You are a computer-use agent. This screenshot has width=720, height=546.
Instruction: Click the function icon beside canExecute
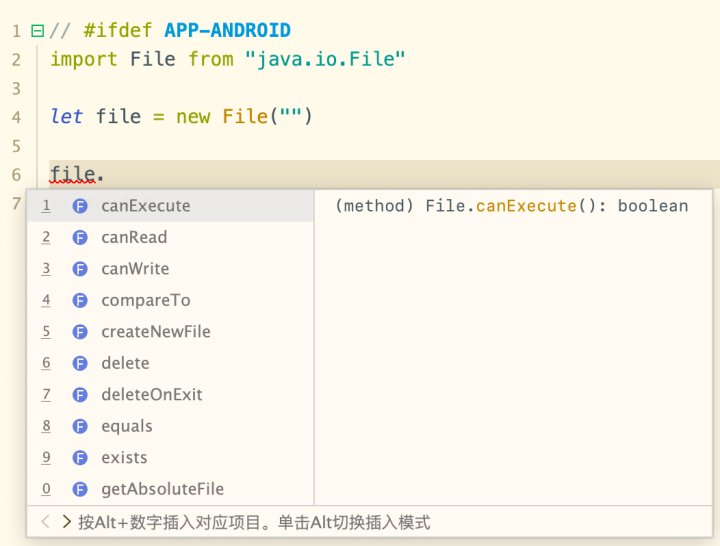(80, 206)
